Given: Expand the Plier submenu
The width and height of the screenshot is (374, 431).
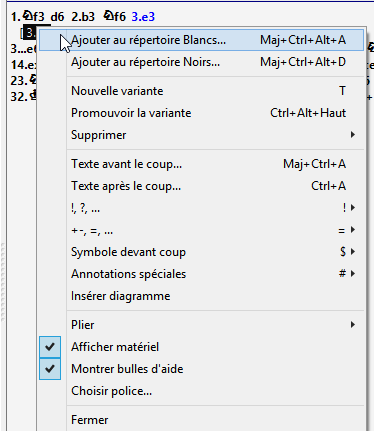Looking at the screenshot, I should 201,325.
